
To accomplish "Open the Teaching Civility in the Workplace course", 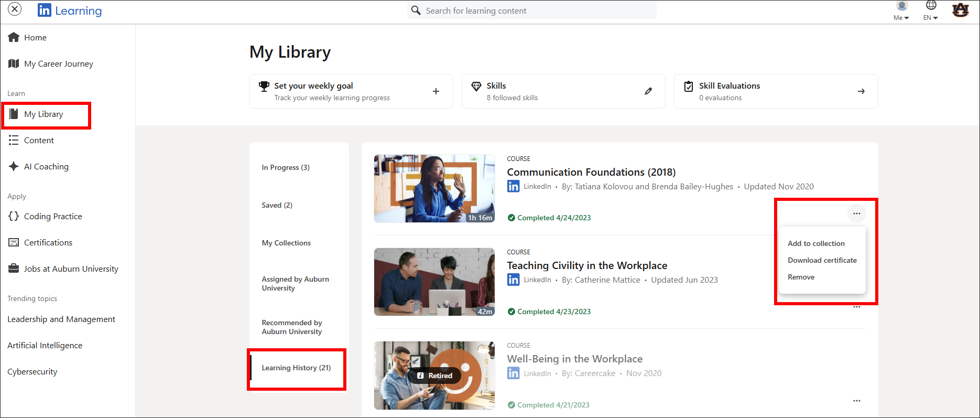I will pos(587,265).
